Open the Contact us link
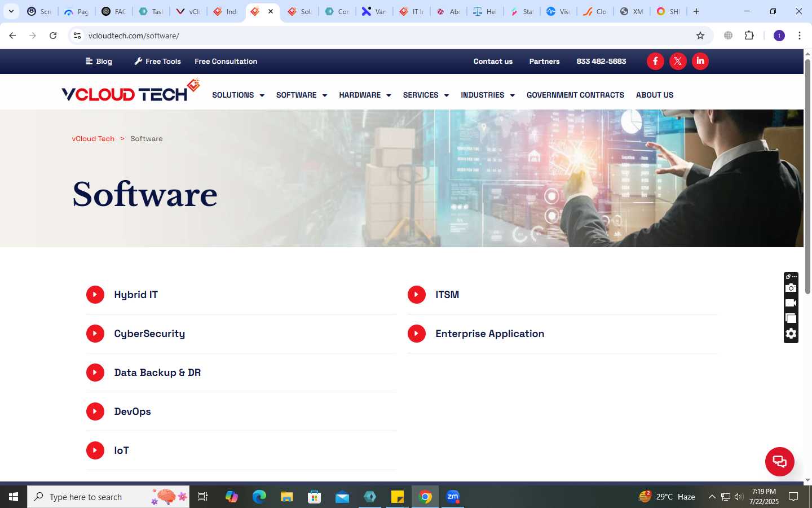Screen dimensions: 812x508 [493, 61]
